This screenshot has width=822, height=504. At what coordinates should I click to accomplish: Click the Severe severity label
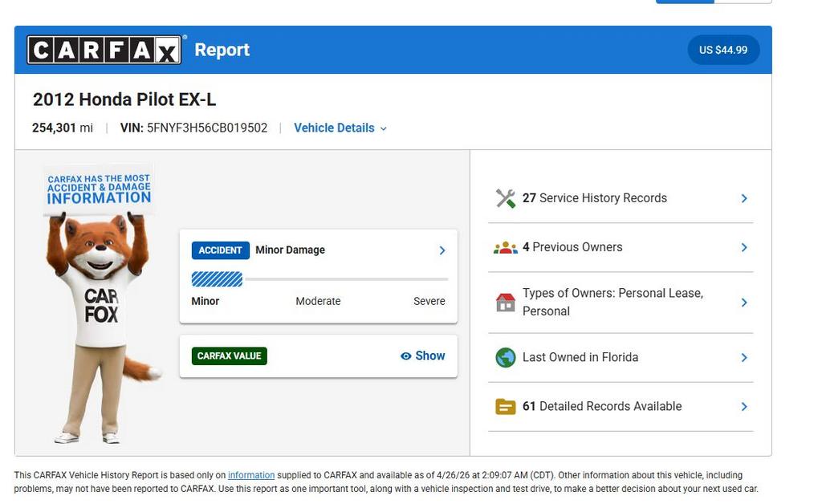(x=429, y=301)
